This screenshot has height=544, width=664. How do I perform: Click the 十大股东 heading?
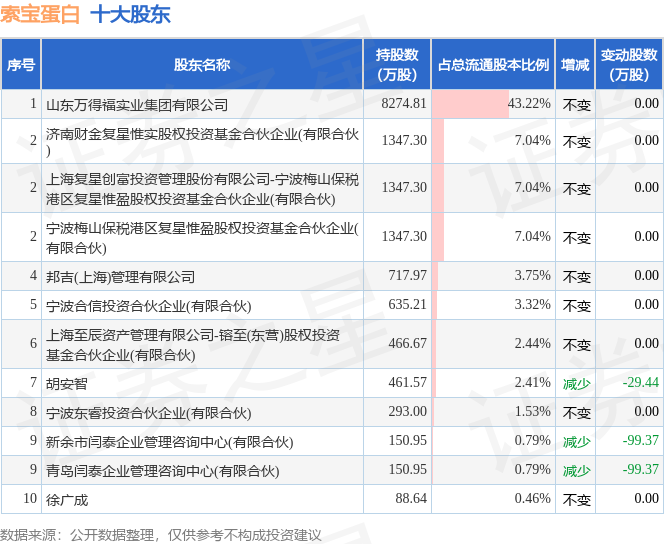[130, 15]
